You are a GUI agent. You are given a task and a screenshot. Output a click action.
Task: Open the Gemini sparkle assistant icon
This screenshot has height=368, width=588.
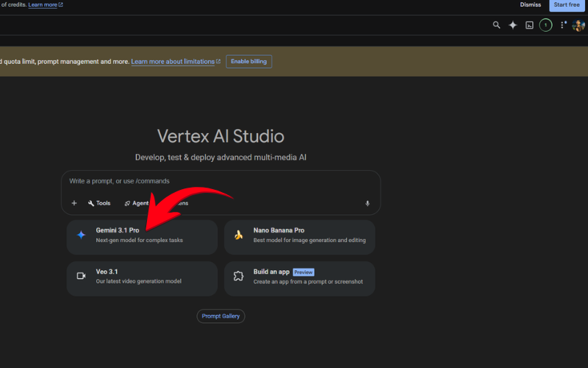[513, 25]
